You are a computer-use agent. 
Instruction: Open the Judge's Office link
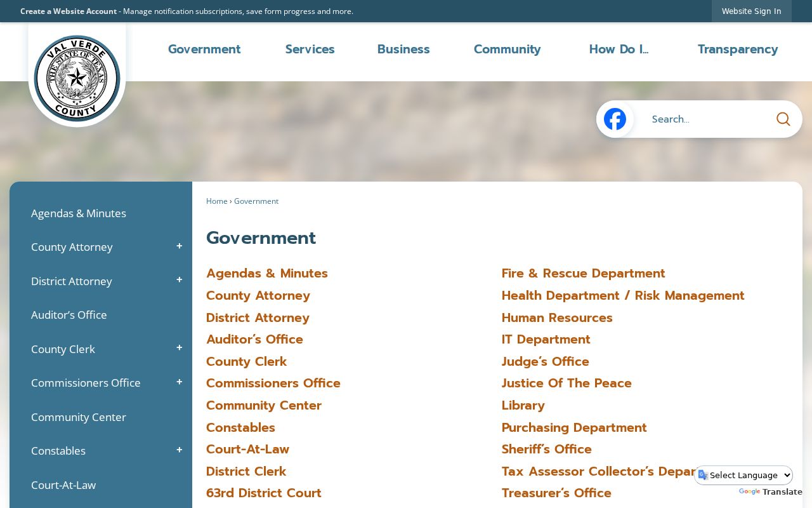click(x=546, y=361)
